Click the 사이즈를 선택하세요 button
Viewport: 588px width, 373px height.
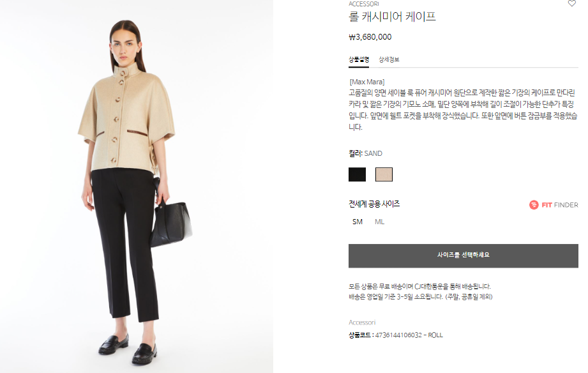click(x=463, y=255)
